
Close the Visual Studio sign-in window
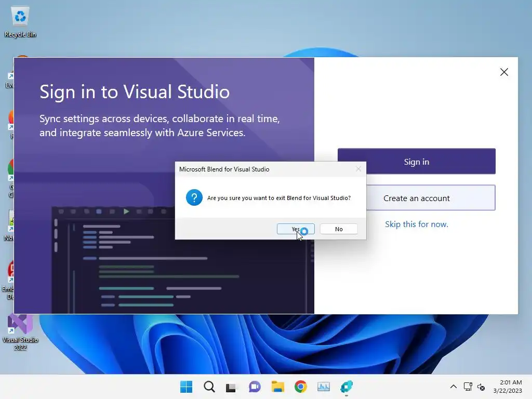pyautogui.click(x=504, y=72)
